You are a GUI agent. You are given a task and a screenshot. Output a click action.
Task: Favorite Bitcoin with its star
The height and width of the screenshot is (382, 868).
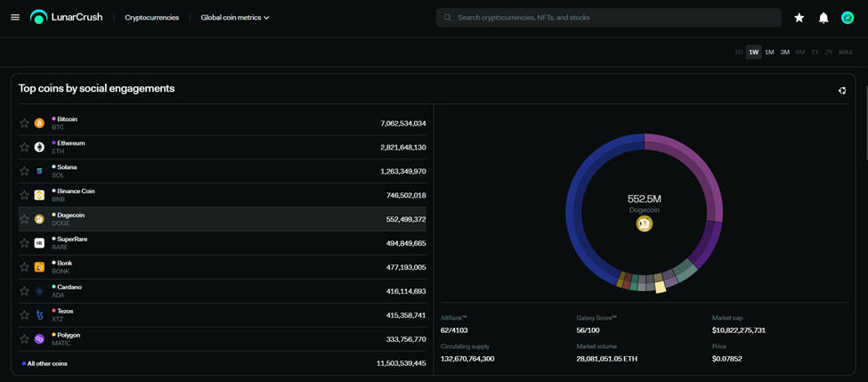click(x=24, y=123)
